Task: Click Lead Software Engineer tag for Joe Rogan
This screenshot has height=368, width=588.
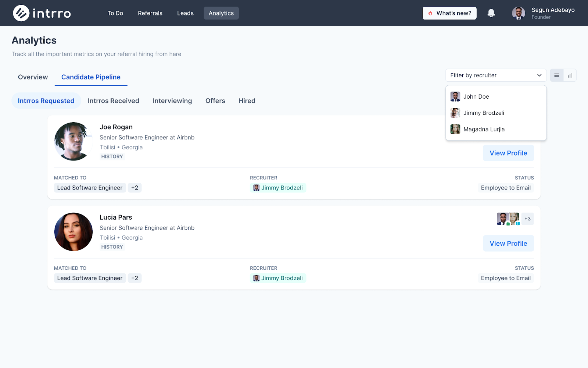Action: click(x=90, y=188)
